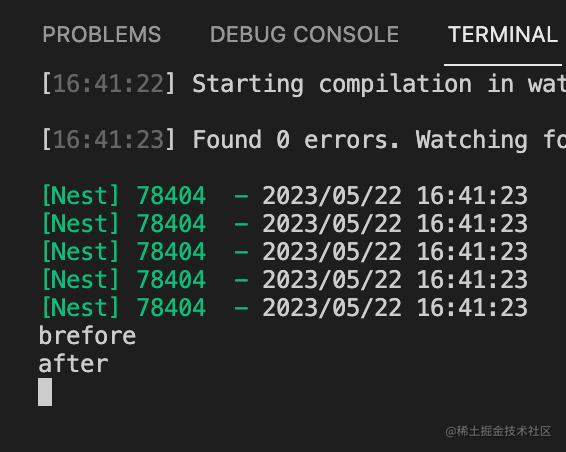Screen dimensions: 566x452
Task: Click time 16:41:23 on last Nest line
Action: [472, 308]
